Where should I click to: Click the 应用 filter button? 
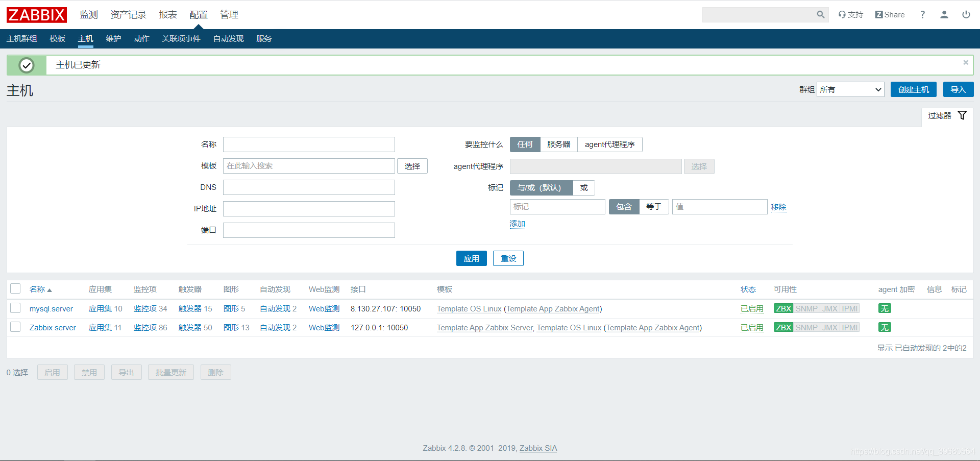(471, 258)
